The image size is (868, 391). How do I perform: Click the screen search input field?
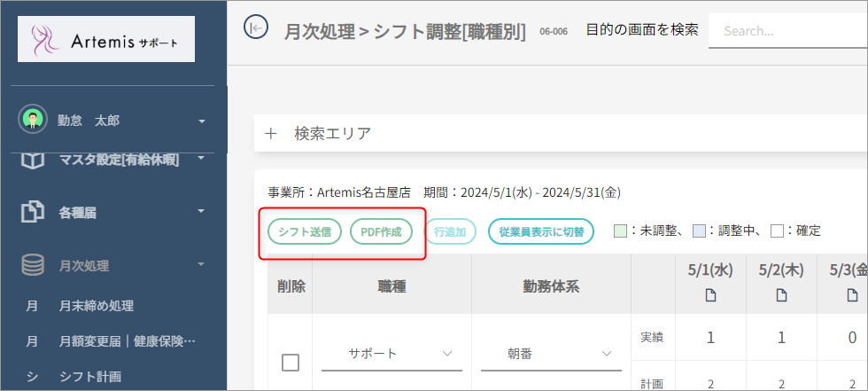[788, 30]
